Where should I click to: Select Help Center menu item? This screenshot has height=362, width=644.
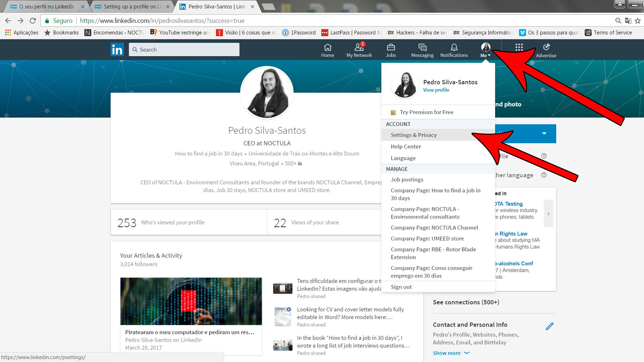(438, 146)
